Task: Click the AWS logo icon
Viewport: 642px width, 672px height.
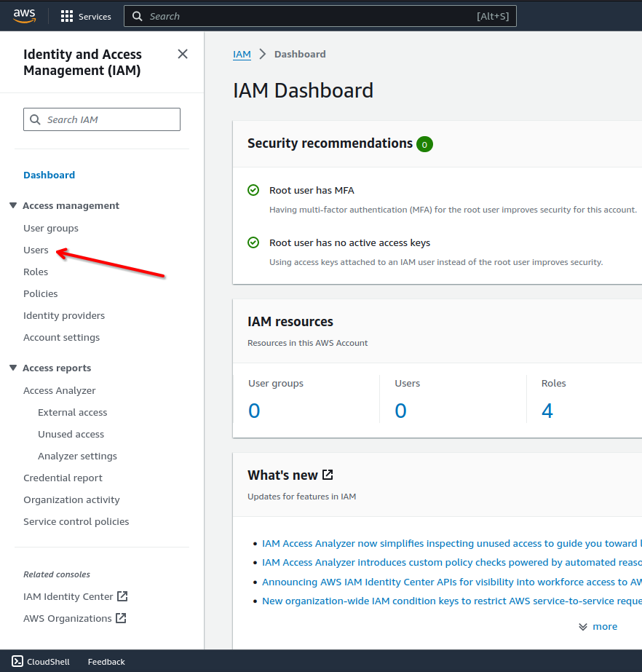Action: pos(25,15)
